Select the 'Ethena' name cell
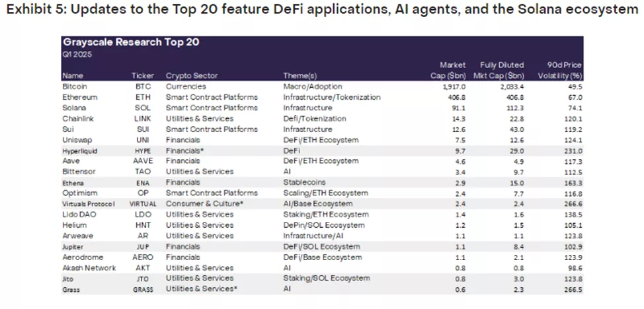The image size is (644, 309). [x=72, y=183]
